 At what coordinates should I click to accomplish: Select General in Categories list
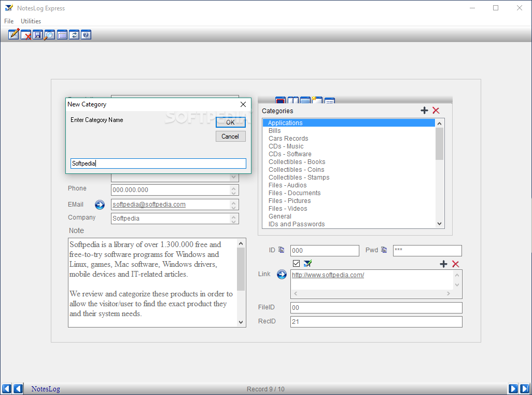pos(349,216)
